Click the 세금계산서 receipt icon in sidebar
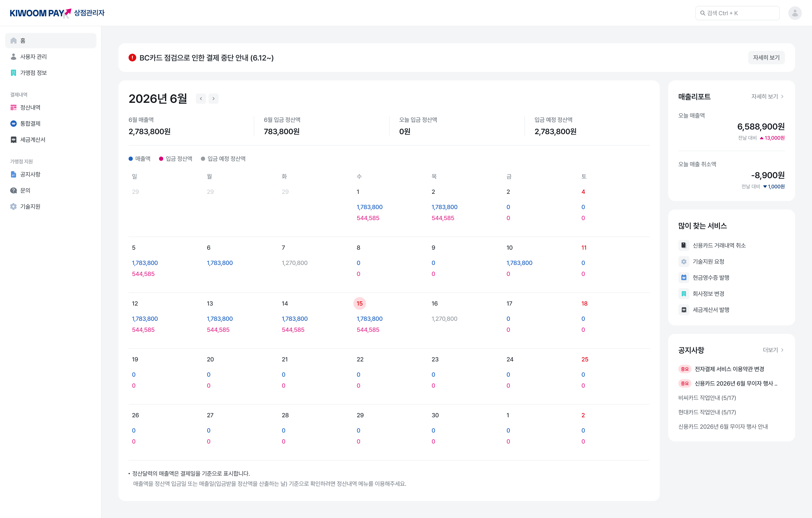Image resolution: width=812 pixels, height=518 pixels. coord(14,140)
